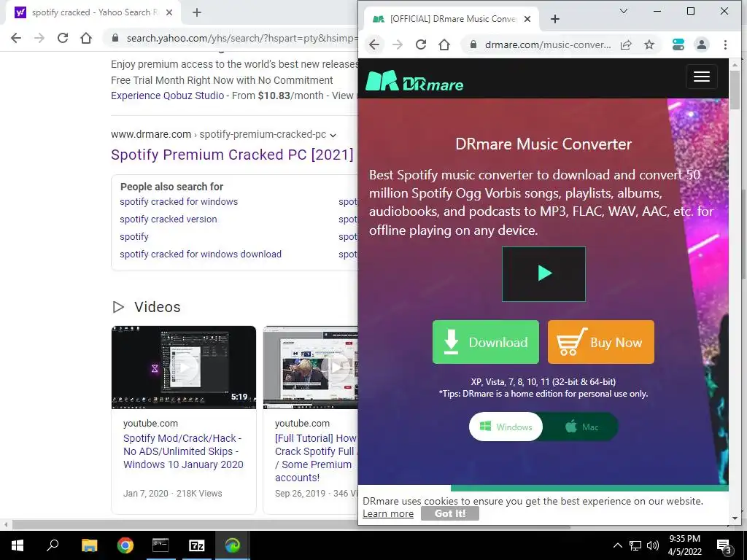Viewport: 747px width, 560px height.
Task: Open the network status tray icon
Action: [635, 545]
